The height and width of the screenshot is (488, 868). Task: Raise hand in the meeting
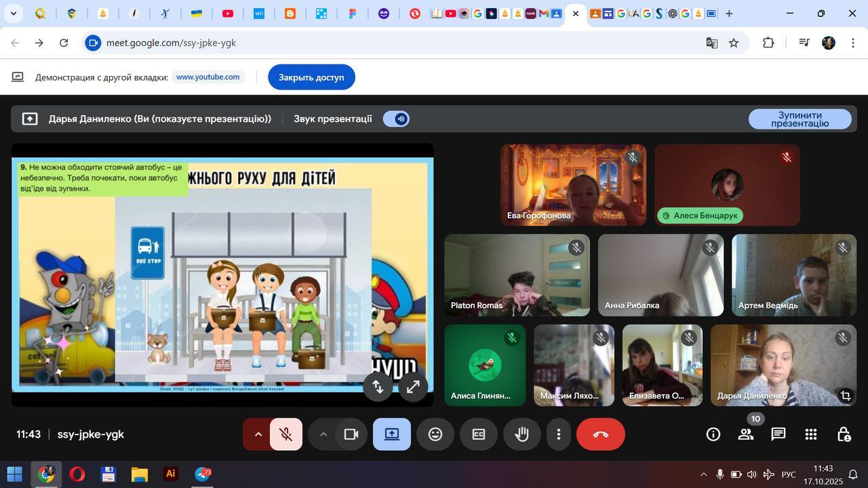point(521,434)
